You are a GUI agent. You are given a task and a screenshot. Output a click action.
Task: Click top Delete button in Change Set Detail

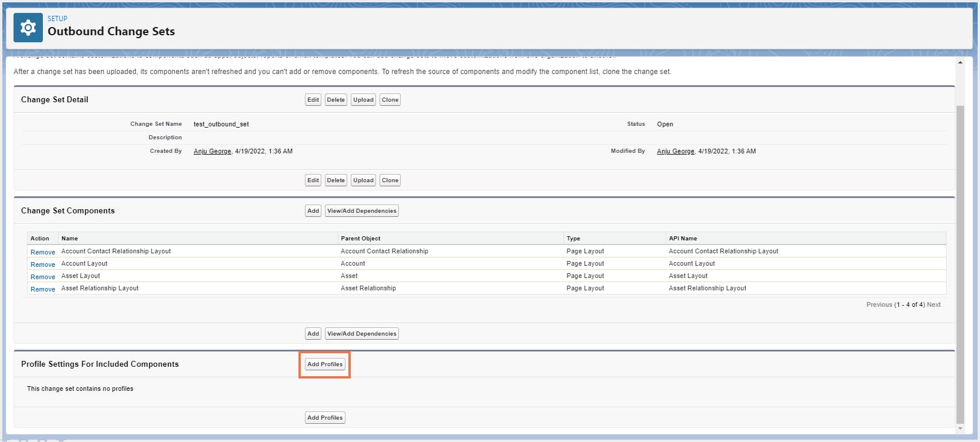point(336,100)
